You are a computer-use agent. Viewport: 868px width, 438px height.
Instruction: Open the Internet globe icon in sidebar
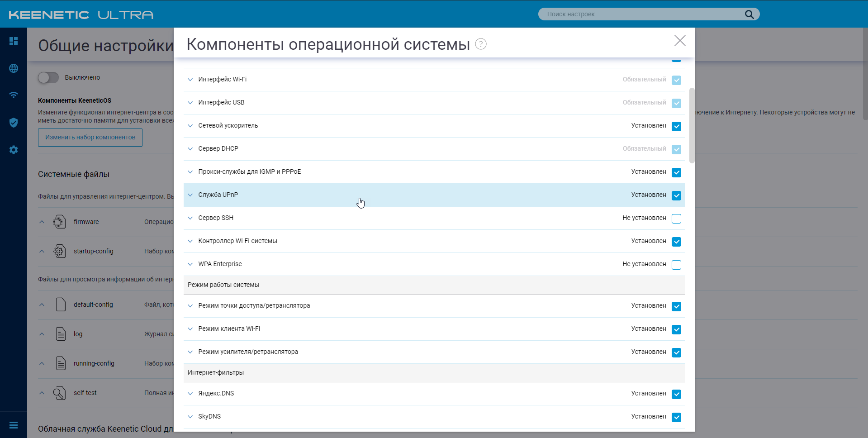[14, 68]
